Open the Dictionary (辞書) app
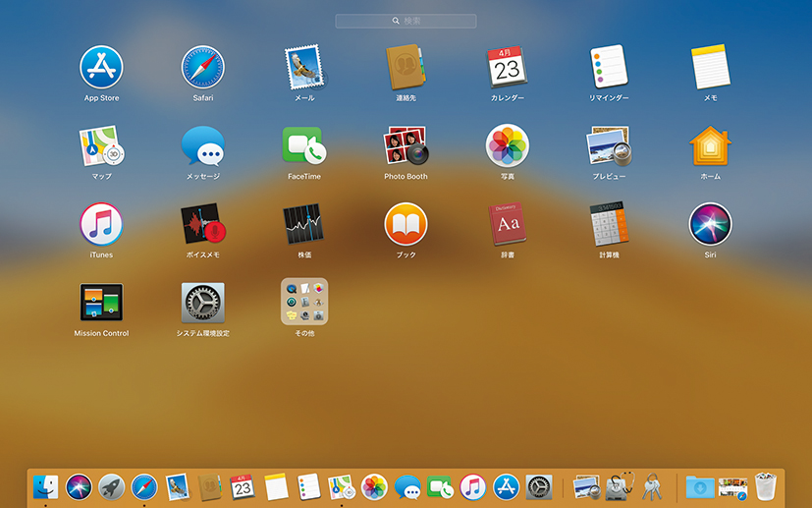Viewport: 812px width, 508px height. tap(507, 225)
